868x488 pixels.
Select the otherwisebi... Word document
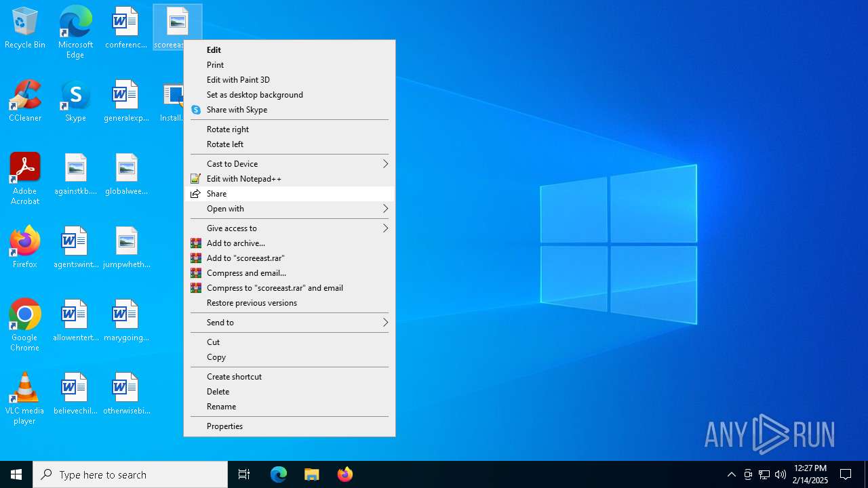(x=126, y=394)
